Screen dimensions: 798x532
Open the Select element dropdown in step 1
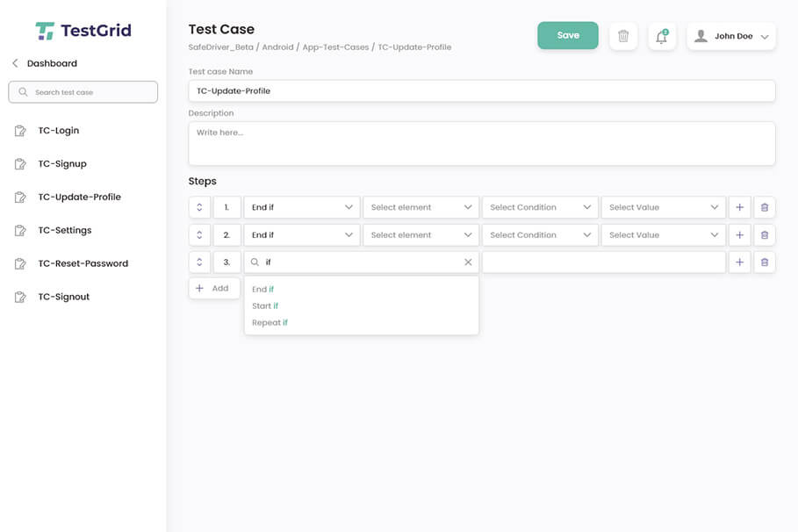[421, 207]
